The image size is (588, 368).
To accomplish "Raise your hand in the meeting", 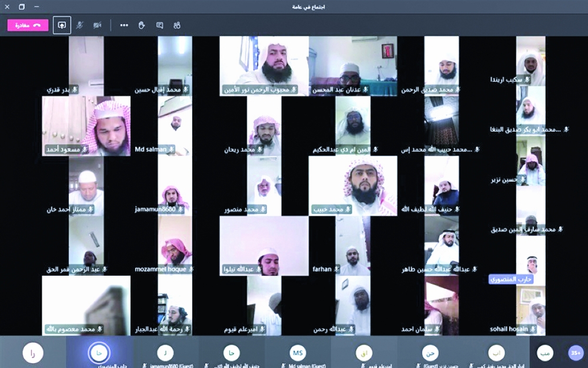I will coord(142,25).
